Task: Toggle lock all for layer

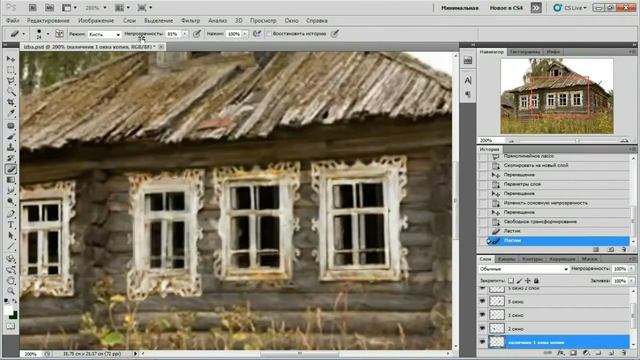Action: [x=536, y=281]
